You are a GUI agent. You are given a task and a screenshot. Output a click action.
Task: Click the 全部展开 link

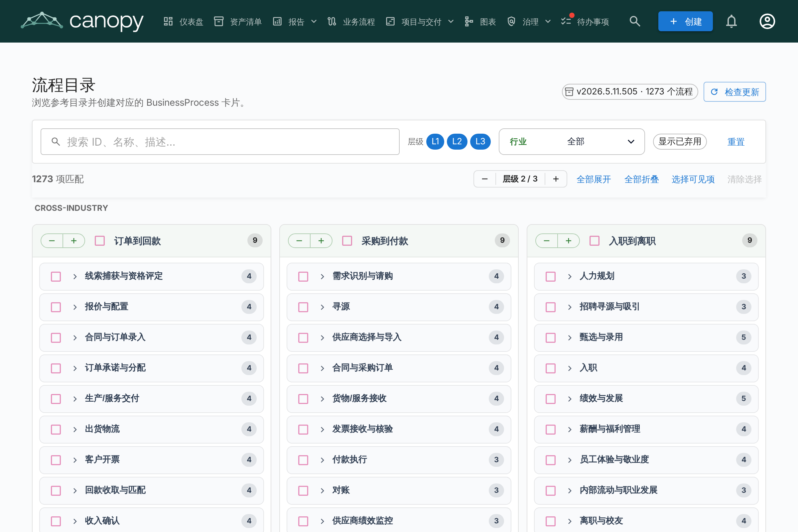tap(594, 179)
